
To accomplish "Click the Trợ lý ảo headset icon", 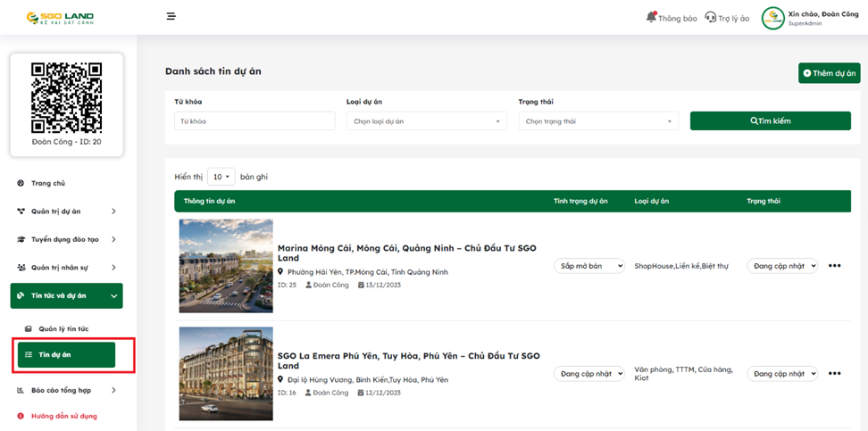I will click(711, 18).
